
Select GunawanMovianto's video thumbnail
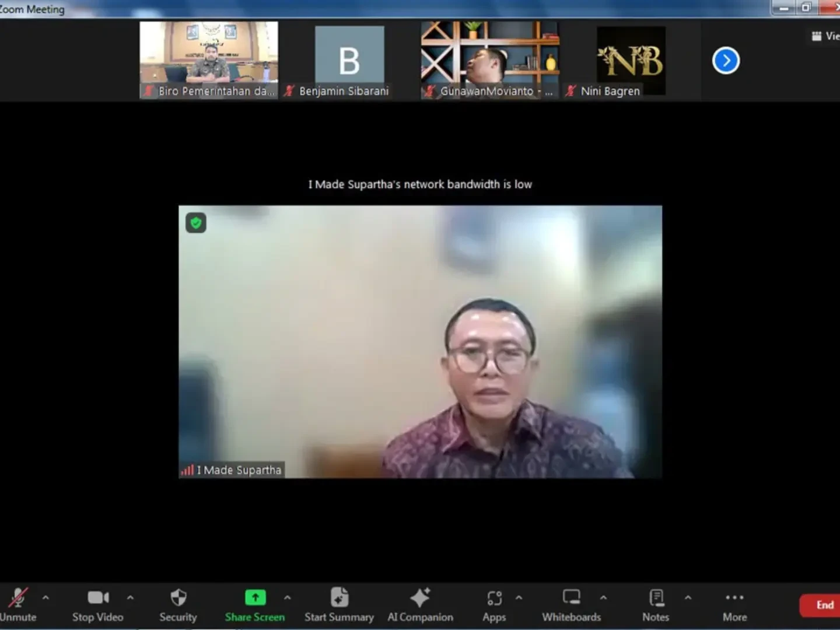tap(490, 60)
